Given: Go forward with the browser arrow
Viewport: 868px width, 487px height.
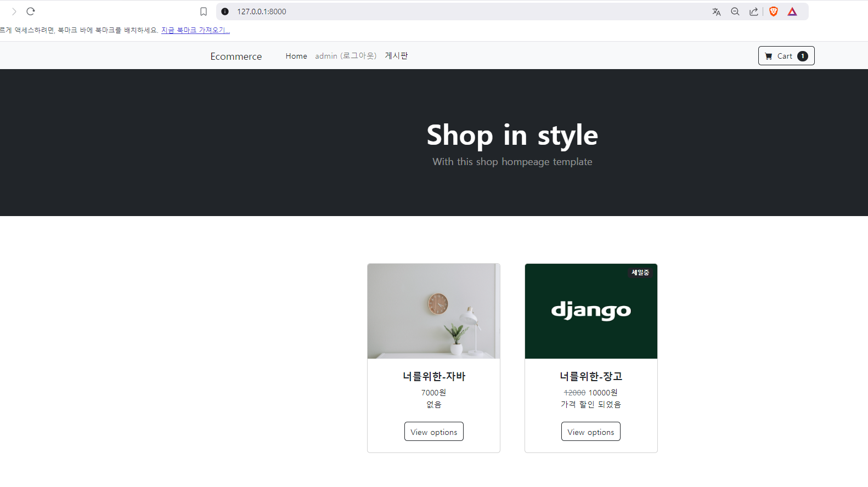Looking at the screenshot, I should click(14, 12).
